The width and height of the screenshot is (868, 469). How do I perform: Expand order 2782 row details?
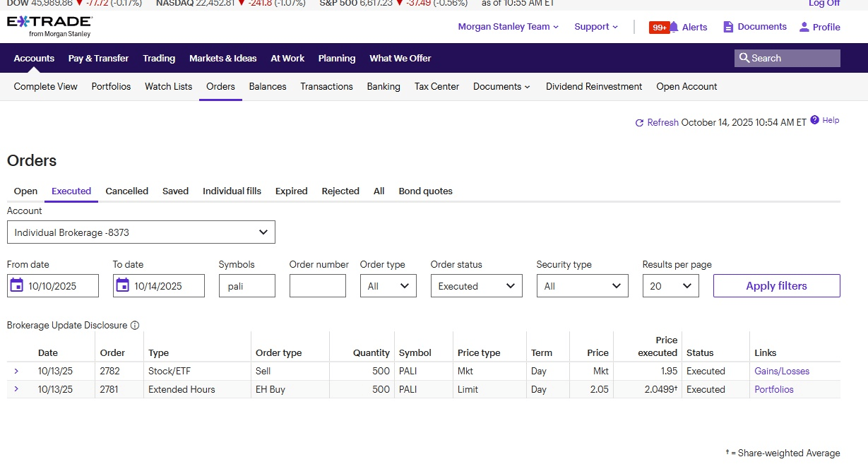[x=16, y=371]
